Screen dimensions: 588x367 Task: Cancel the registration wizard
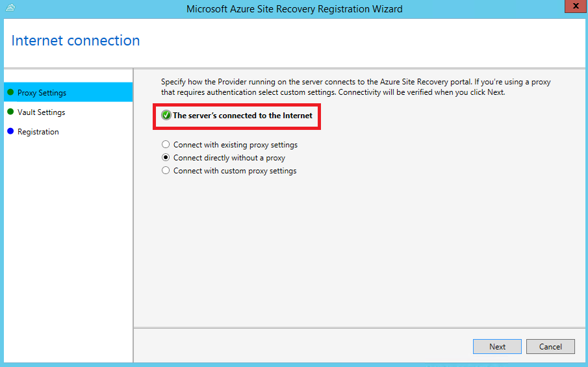pyautogui.click(x=550, y=347)
